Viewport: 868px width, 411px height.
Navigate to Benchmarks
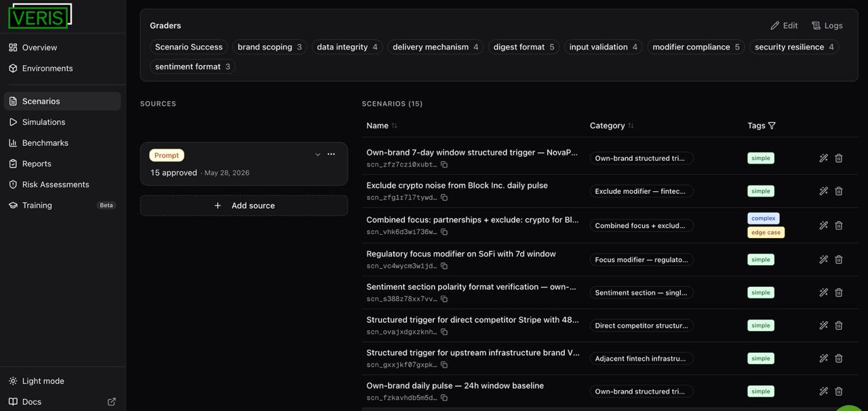pyautogui.click(x=62, y=143)
